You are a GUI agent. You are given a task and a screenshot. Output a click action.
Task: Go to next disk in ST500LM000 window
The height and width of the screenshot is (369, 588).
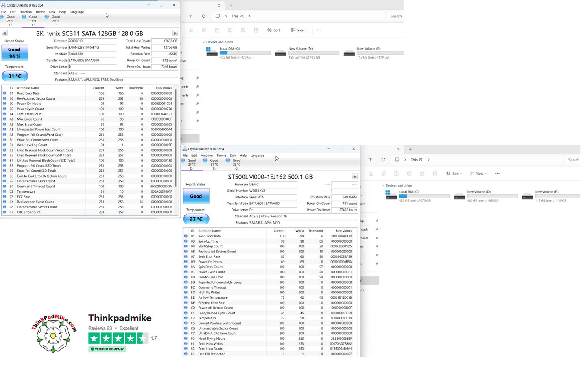355,176
